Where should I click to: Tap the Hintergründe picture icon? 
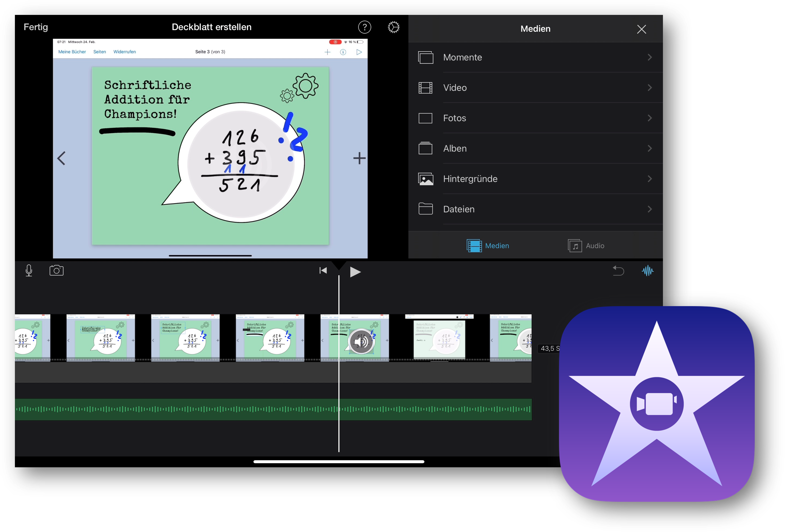426,179
